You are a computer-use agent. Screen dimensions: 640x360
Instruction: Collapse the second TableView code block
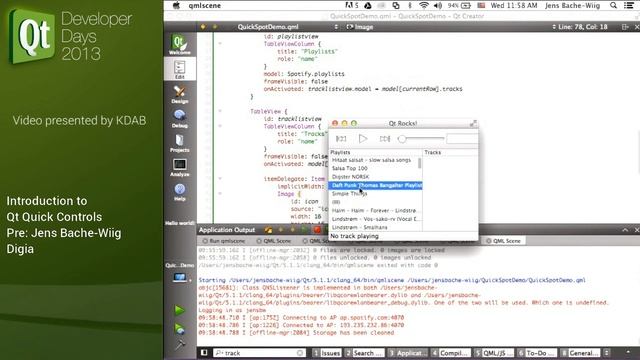220,111
